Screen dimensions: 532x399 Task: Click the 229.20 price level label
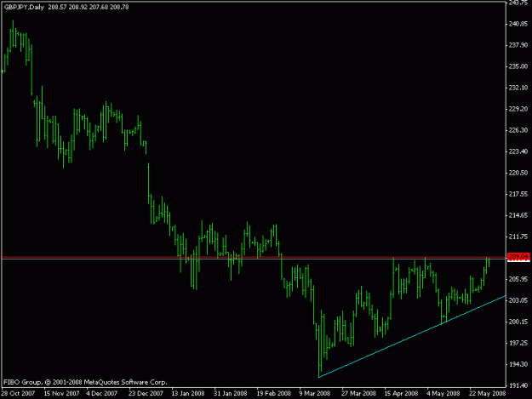tap(518, 109)
